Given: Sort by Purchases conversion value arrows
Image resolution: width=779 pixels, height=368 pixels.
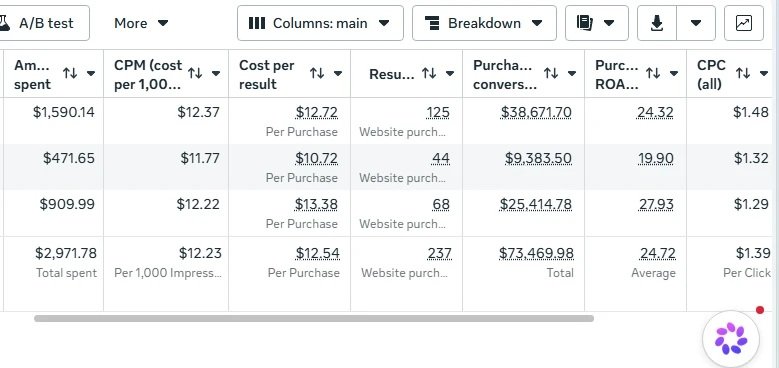Looking at the screenshot, I should click(551, 74).
